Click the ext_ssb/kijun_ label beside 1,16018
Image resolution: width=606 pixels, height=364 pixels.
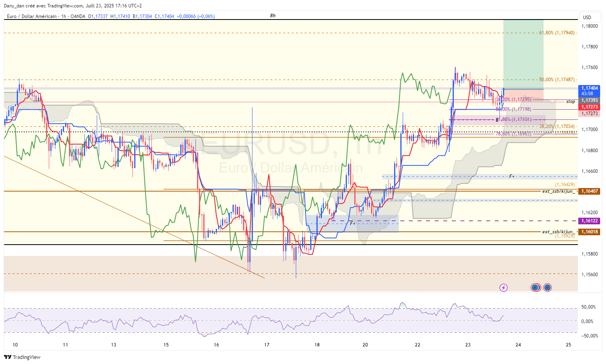[558, 232]
